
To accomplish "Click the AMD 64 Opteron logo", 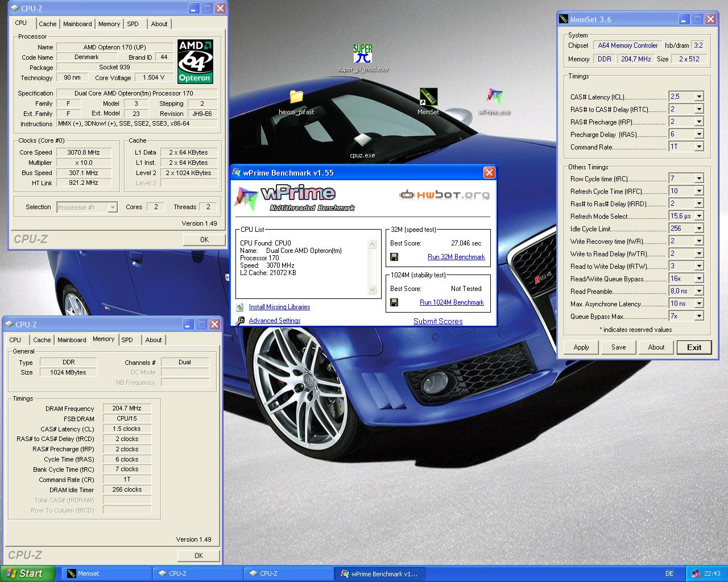I will 195,61.
